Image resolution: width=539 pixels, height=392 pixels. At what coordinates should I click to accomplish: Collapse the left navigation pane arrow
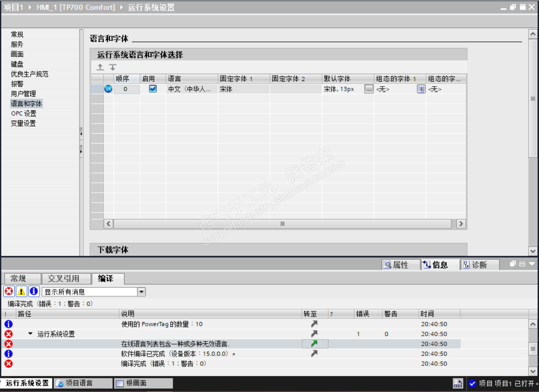click(81, 134)
